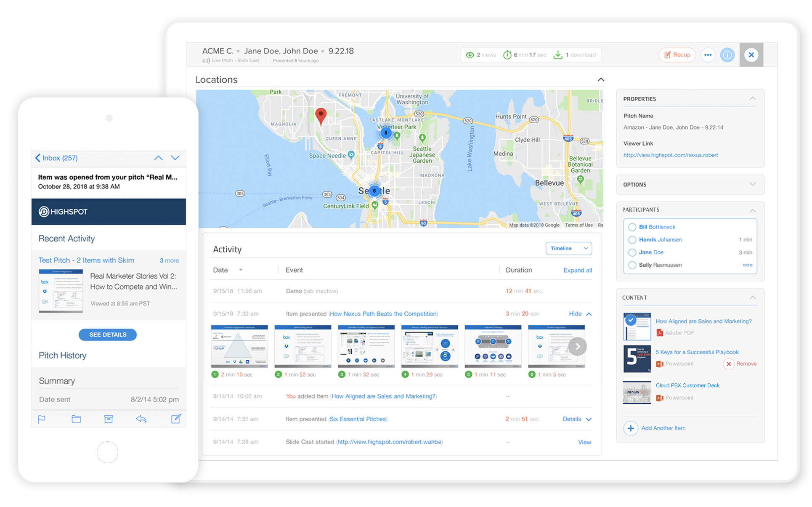The height and width of the screenshot is (507, 812).
Task: Click the views eye icon
Action: pyautogui.click(x=470, y=55)
